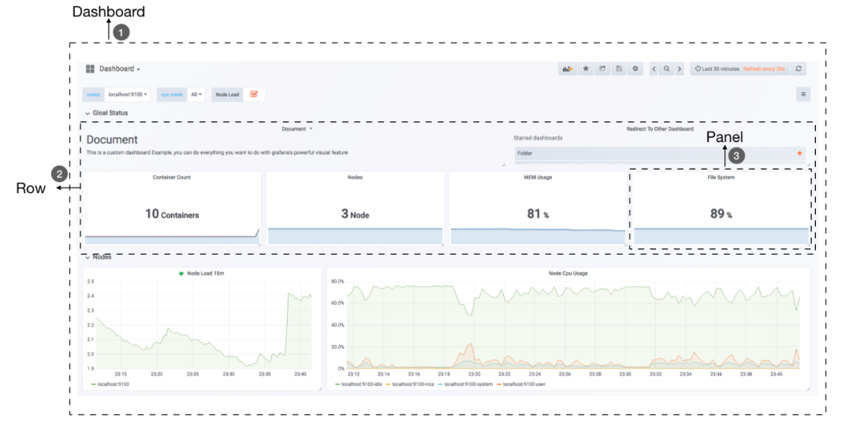Click the zoom out magnifier icon
The height and width of the screenshot is (422, 868).
pyautogui.click(x=666, y=69)
